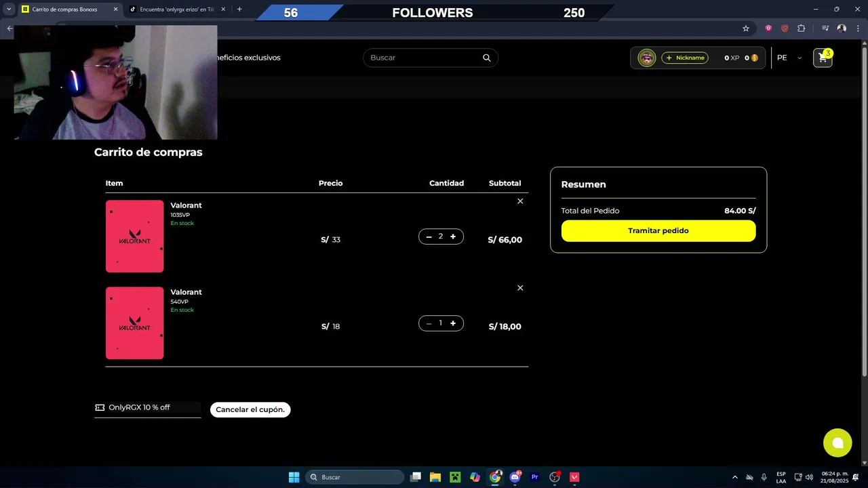Open the Windows Start menu
The width and height of the screenshot is (868, 488).
tap(294, 477)
